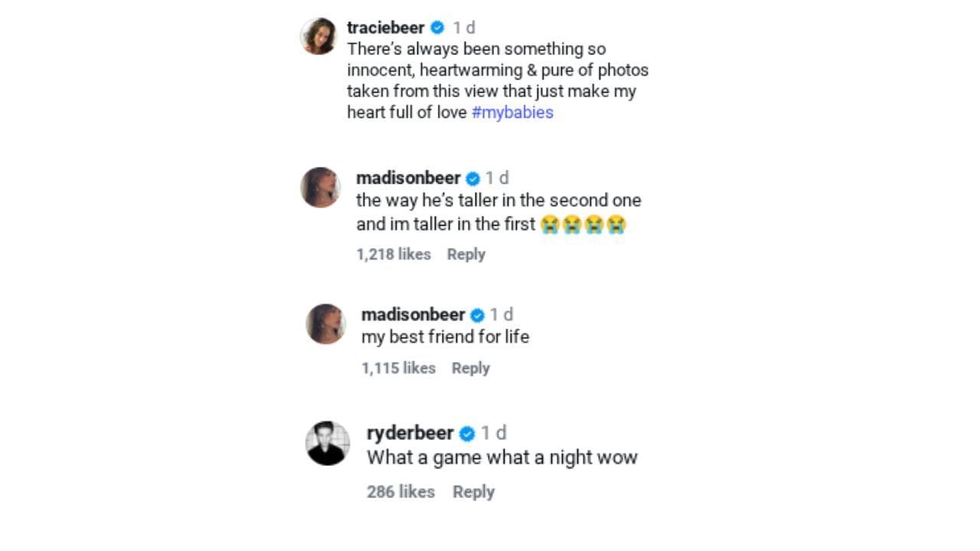Click the verified badge above the 'taller' comment
Viewport: 980px width, 551px height.
(x=473, y=179)
